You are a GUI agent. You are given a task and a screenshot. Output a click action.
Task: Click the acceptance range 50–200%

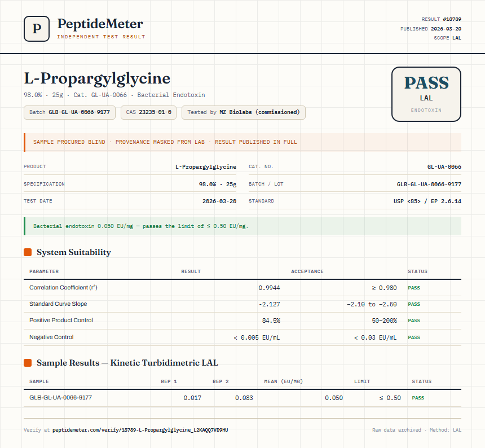coord(384,320)
